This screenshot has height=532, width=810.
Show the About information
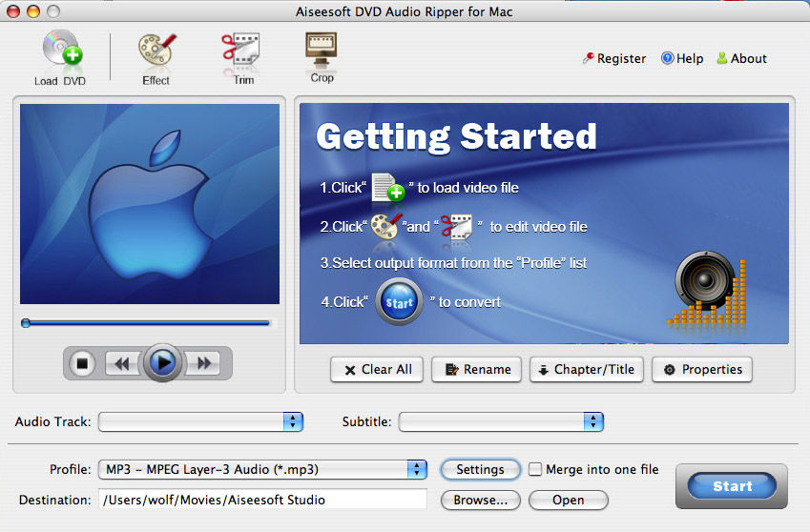click(740, 58)
